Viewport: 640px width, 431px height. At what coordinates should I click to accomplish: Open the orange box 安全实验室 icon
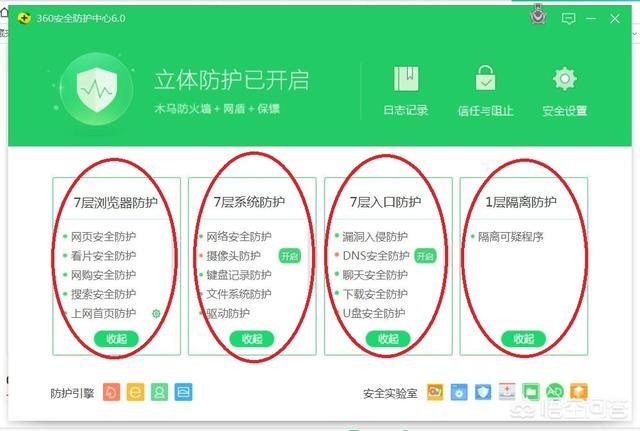[579, 392]
